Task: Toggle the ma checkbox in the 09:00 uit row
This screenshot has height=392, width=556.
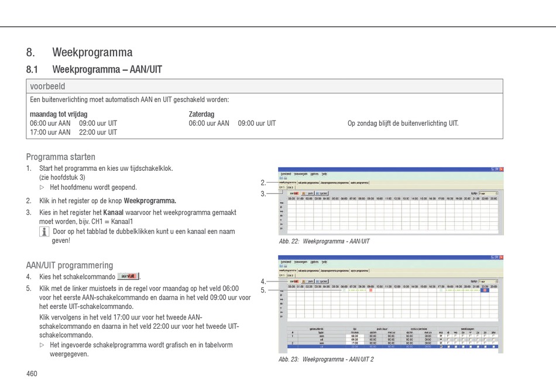Action: tap(441, 339)
